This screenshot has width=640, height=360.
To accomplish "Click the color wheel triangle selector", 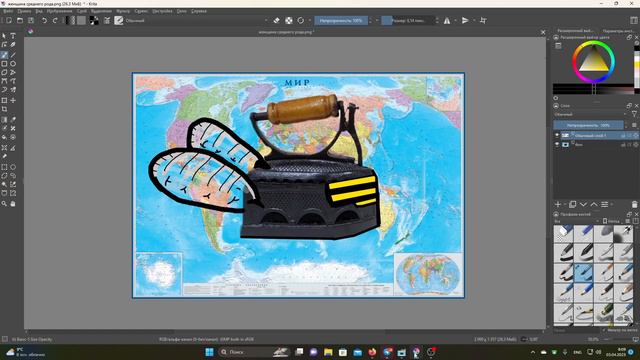I will click(593, 60).
